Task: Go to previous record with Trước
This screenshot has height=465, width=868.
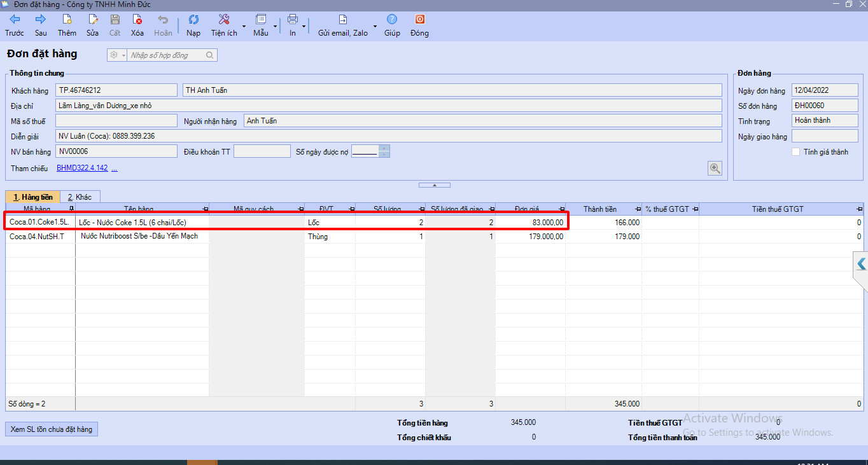Action: pos(15,25)
